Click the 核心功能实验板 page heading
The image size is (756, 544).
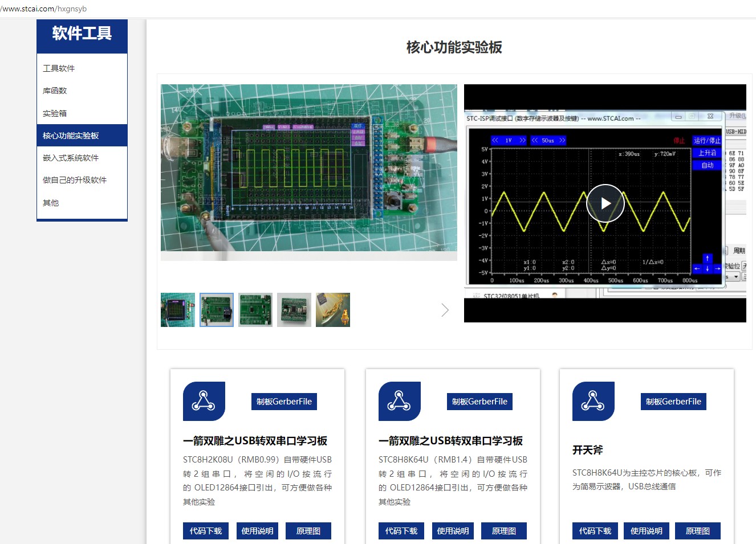[454, 47]
